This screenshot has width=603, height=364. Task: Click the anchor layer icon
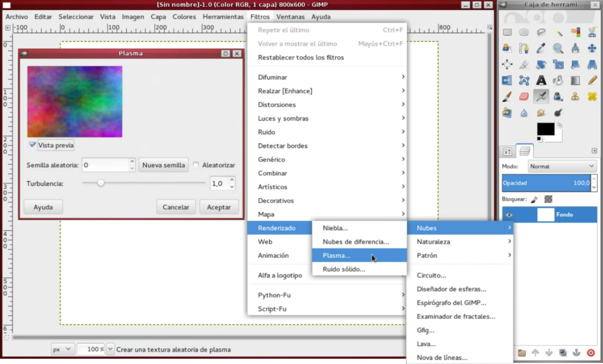(576, 352)
